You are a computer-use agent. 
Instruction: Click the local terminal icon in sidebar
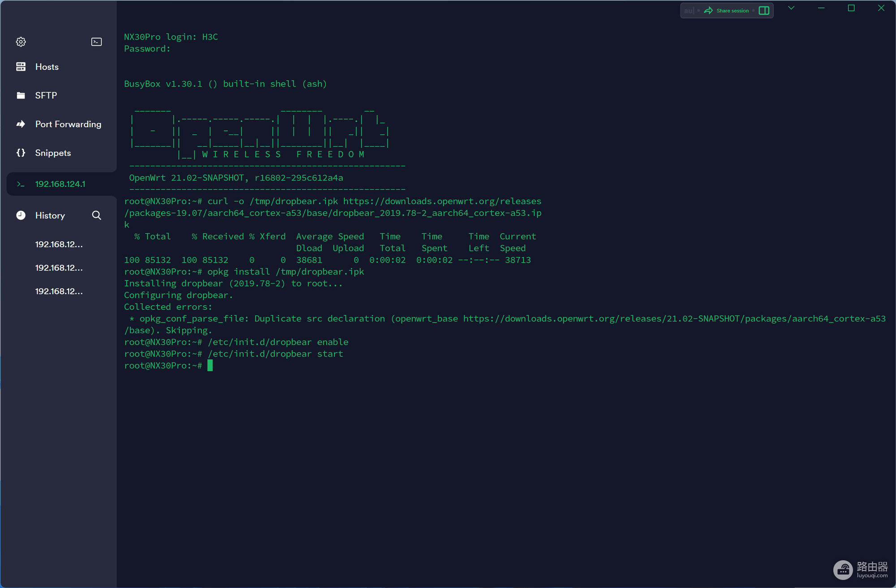96,42
